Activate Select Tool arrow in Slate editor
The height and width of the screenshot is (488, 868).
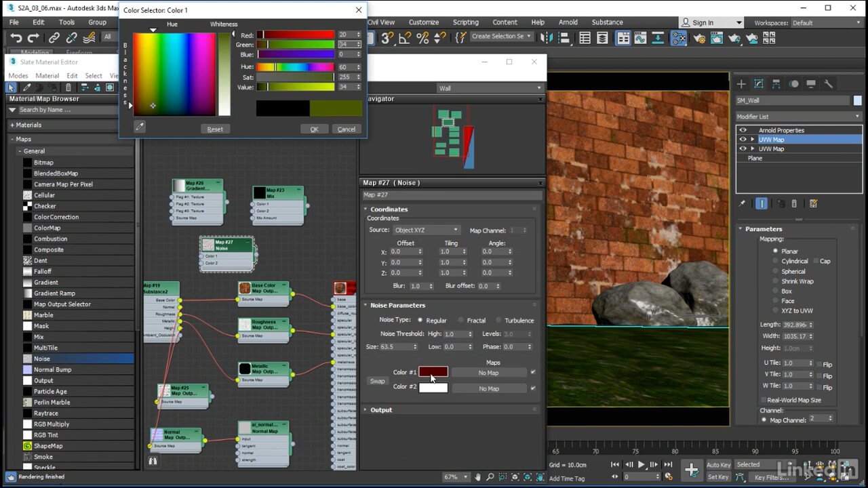tap(11, 87)
